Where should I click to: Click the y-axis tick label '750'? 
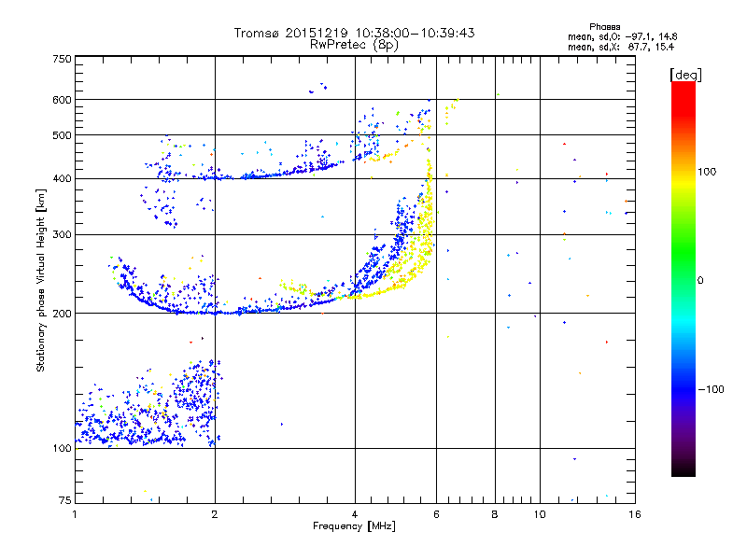coord(62,59)
